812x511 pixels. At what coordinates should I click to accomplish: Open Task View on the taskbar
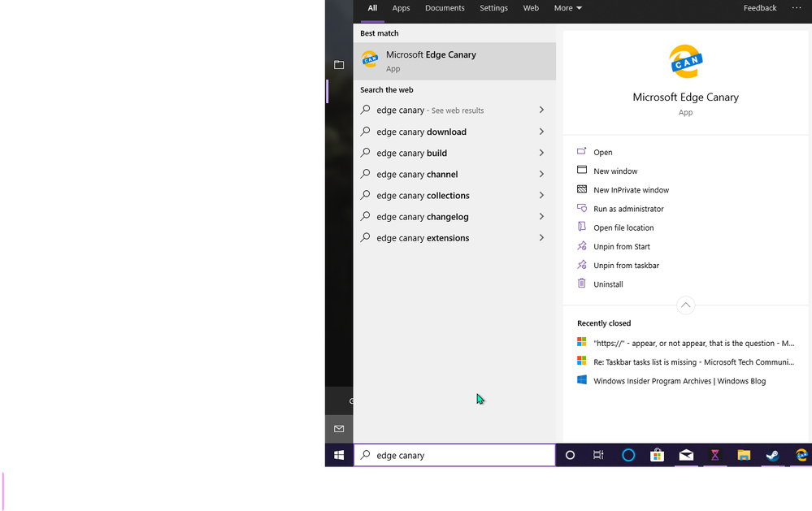pyautogui.click(x=598, y=455)
